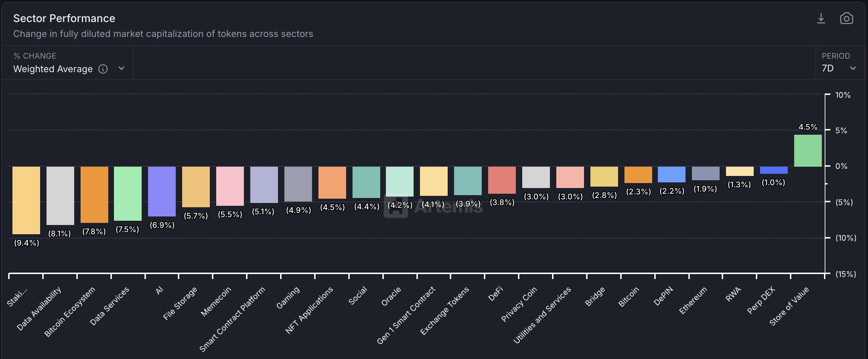This screenshot has width=868, height=359.
Task: Toggle the AI sector bar visibility
Action: click(x=162, y=192)
